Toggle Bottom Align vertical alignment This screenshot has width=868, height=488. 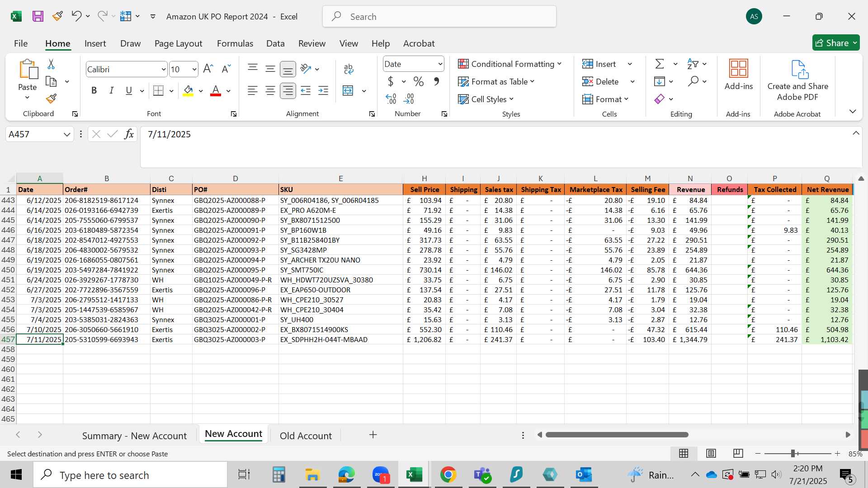[288, 69]
